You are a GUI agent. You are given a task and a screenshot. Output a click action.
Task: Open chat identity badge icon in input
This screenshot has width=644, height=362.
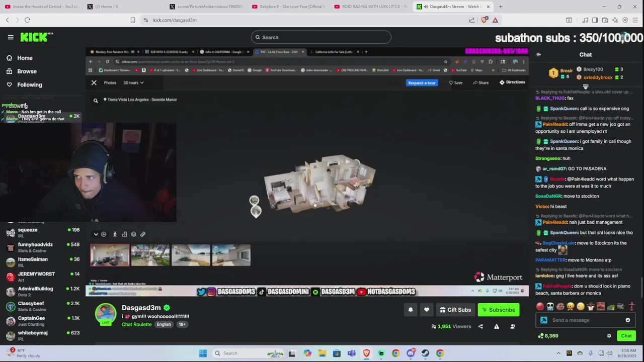pos(543,320)
